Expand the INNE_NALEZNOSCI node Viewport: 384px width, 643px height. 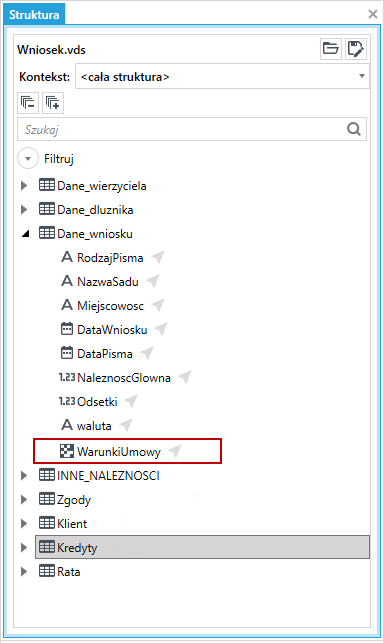[24, 475]
